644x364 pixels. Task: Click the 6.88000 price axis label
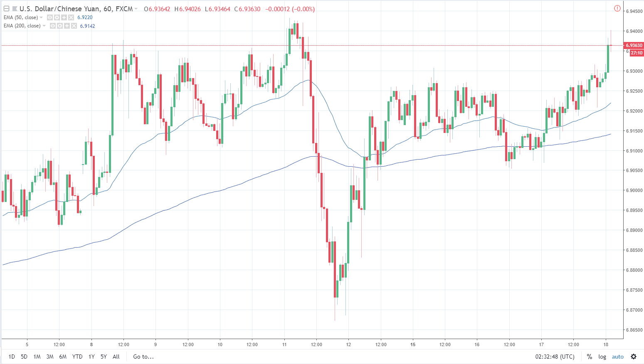[x=634, y=270]
